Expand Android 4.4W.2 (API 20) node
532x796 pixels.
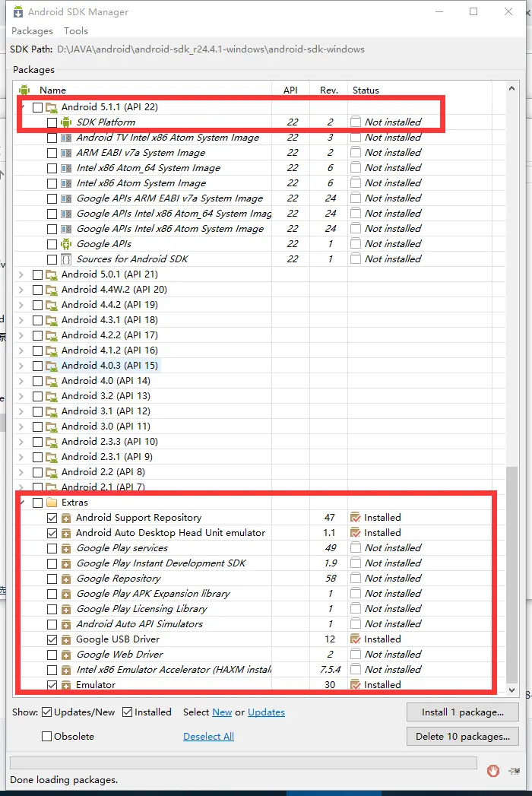tap(21, 290)
